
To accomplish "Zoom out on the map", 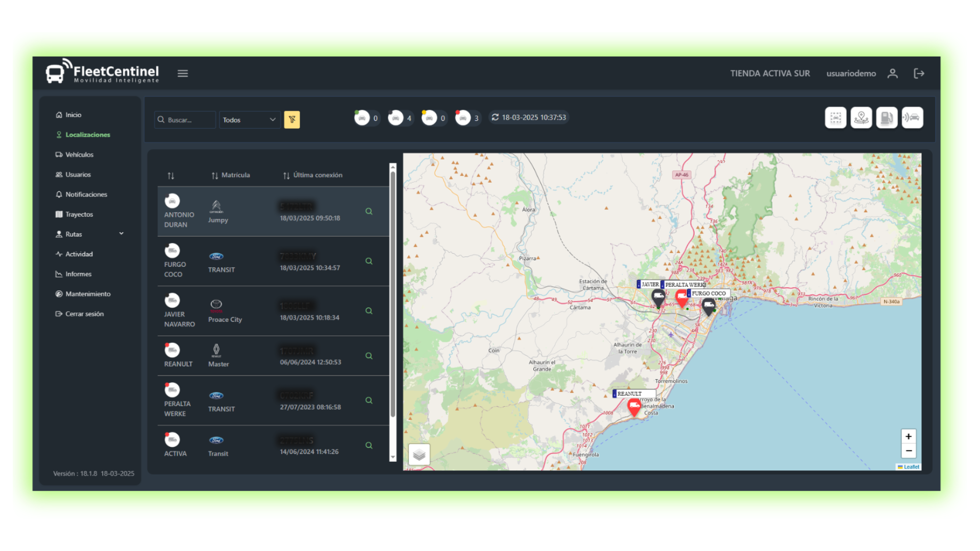I will [909, 451].
